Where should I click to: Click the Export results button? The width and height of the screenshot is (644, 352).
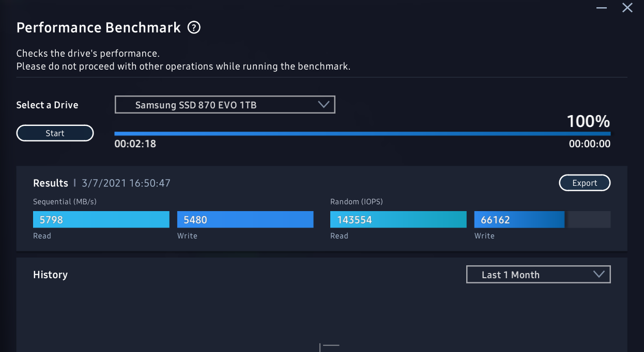(x=585, y=183)
